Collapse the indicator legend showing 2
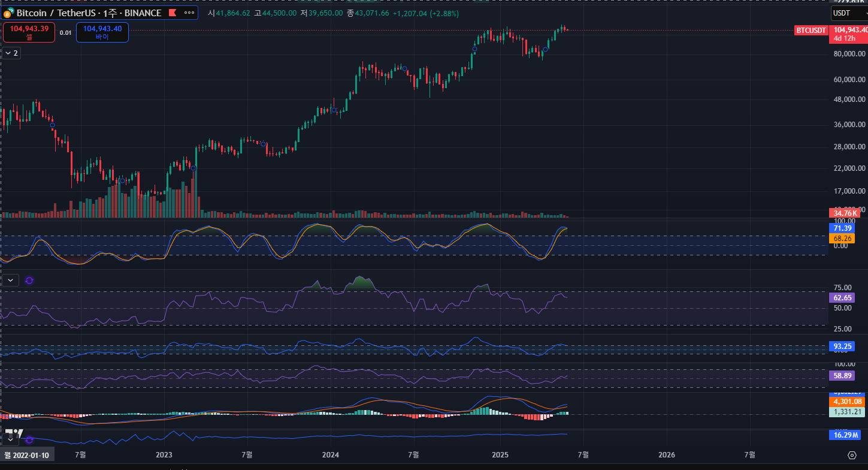 [x=11, y=53]
